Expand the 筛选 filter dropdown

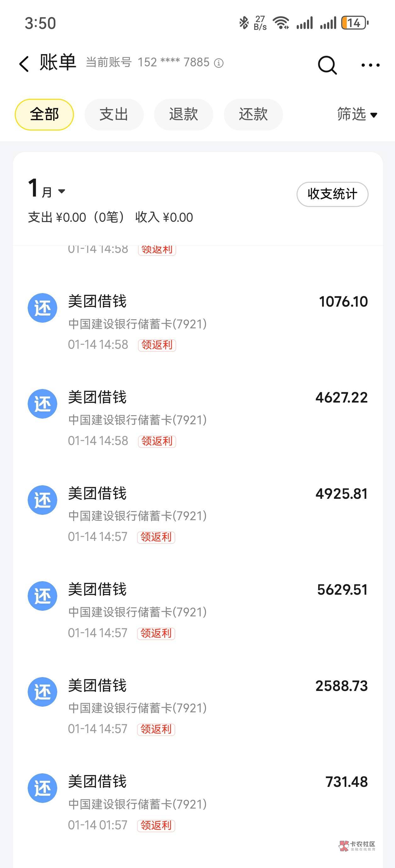click(357, 114)
